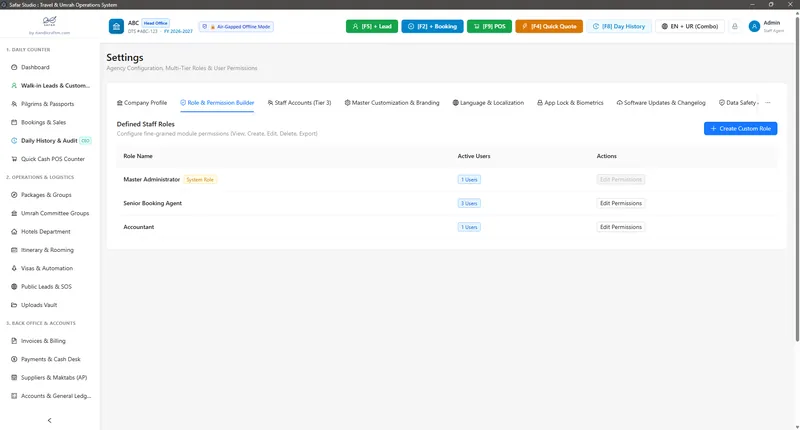Click the FY 2026-2027 label
800x430 pixels.
178,32
